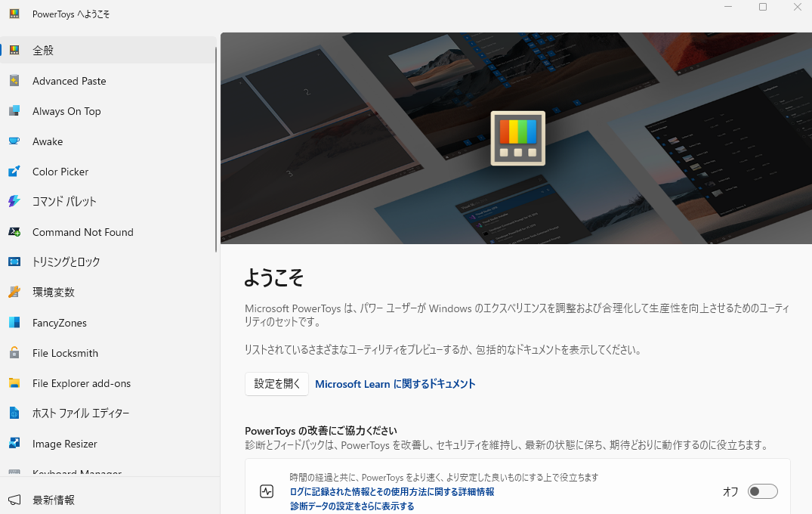This screenshot has height=514, width=812.
Task: Click the 最新情報 megaphone icon
Action: point(14,500)
